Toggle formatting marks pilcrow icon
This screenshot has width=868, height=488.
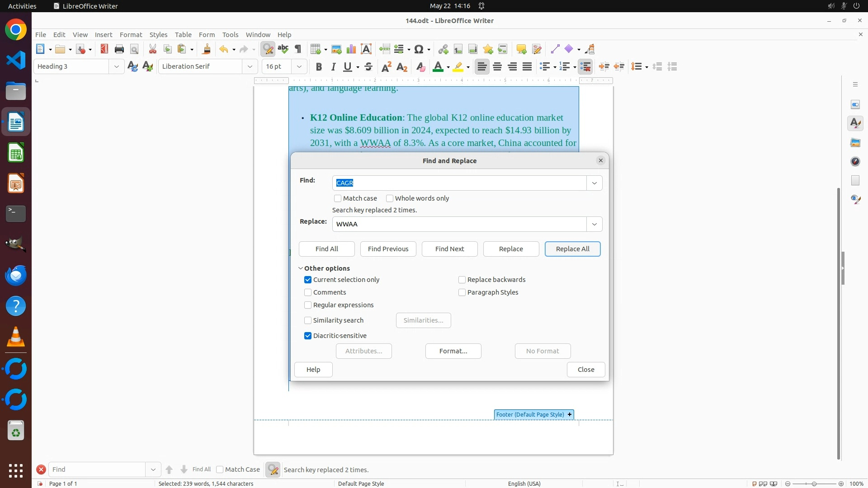pyautogui.click(x=298, y=49)
